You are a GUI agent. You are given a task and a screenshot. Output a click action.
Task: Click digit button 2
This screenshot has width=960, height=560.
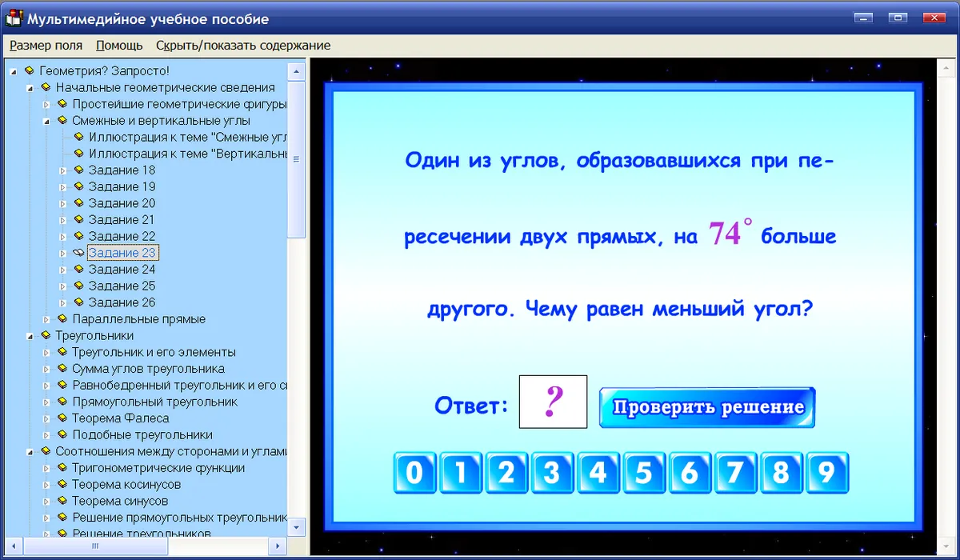(506, 474)
